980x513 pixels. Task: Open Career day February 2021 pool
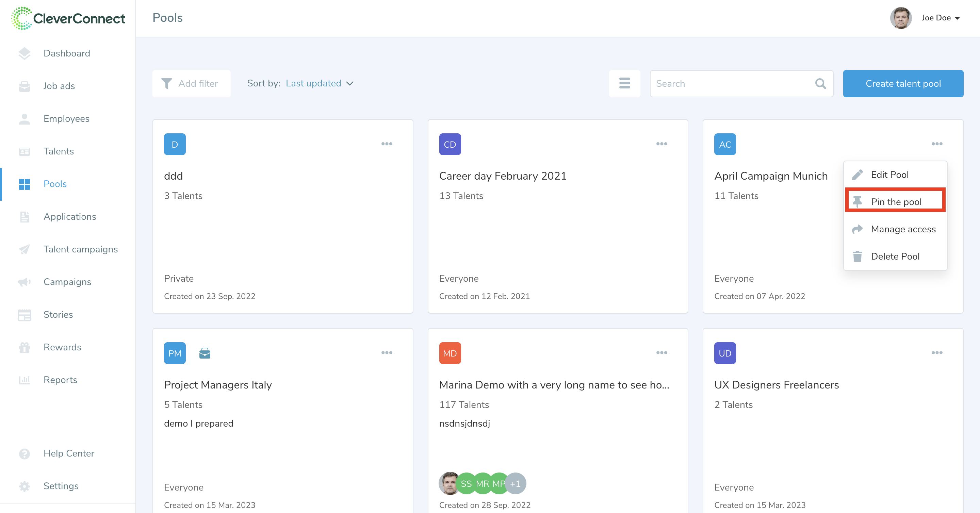[x=503, y=176]
